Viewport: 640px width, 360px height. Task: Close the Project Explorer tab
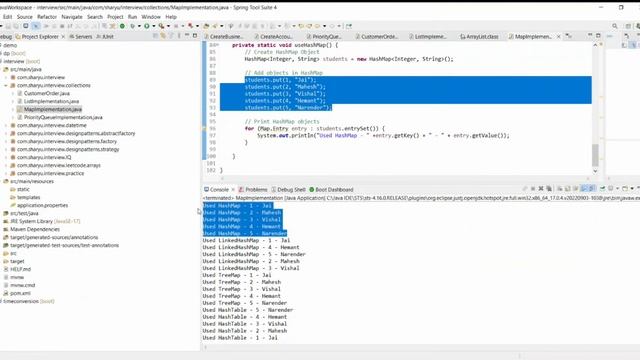click(x=63, y=36)
